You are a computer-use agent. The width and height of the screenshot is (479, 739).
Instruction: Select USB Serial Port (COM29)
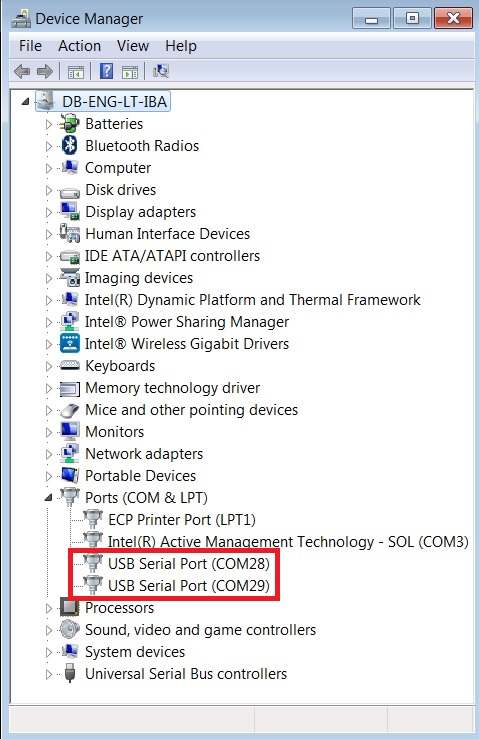pyautogui.click(x=189, y=585)
